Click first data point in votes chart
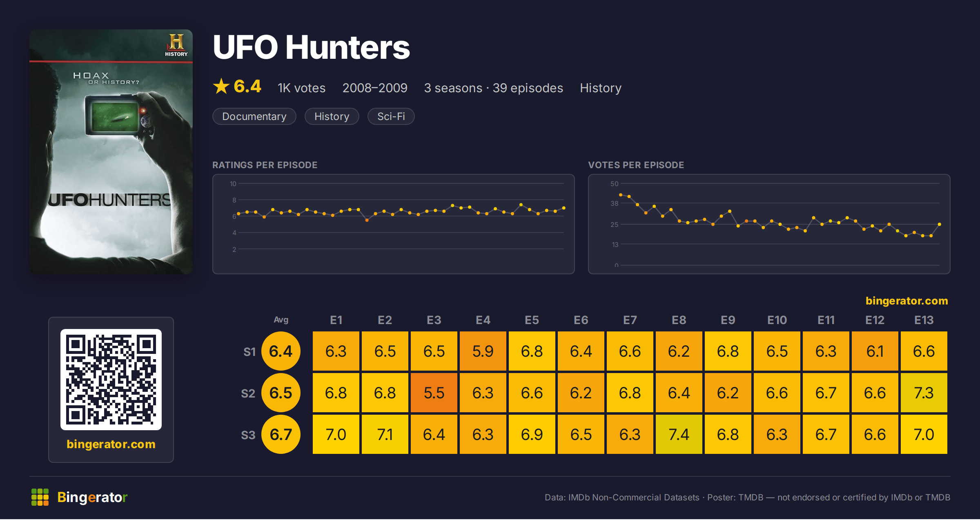This screenshot has width=980, height=520. point(621,195)
